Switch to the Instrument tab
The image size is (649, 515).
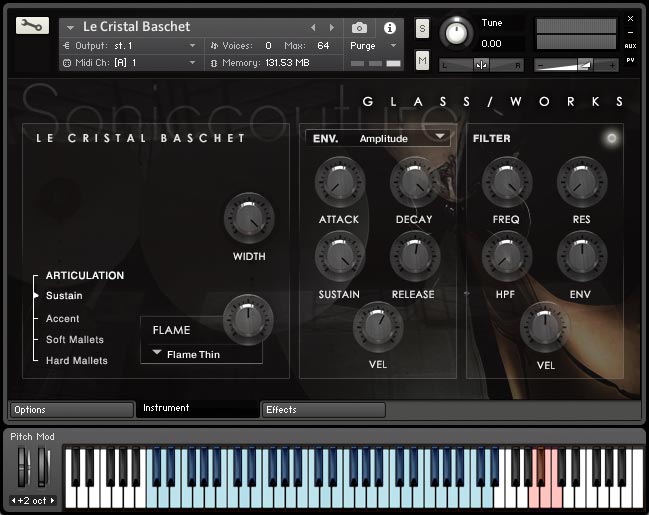[x=197, y=409]
